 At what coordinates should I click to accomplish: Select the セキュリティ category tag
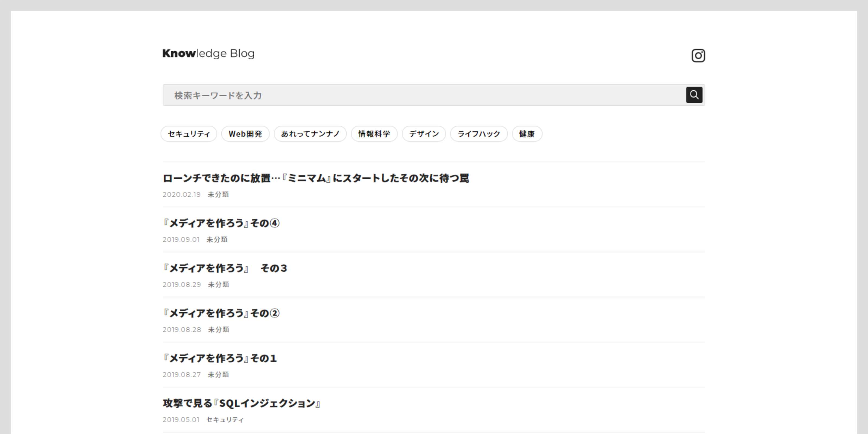(189, 134)
